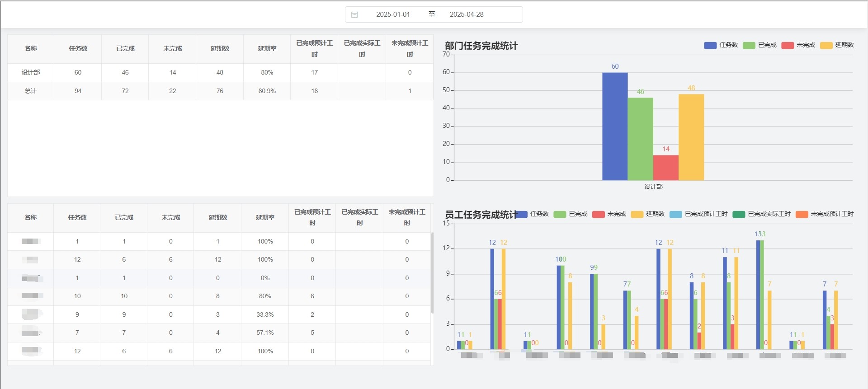Click the end date field showing 2025-04-28

466,14
